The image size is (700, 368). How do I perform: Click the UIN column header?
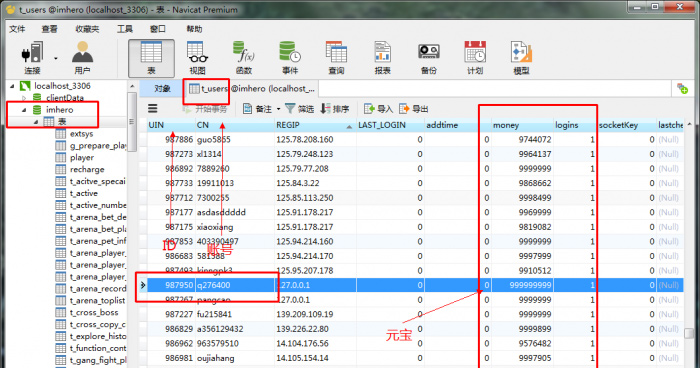[171, 125]
